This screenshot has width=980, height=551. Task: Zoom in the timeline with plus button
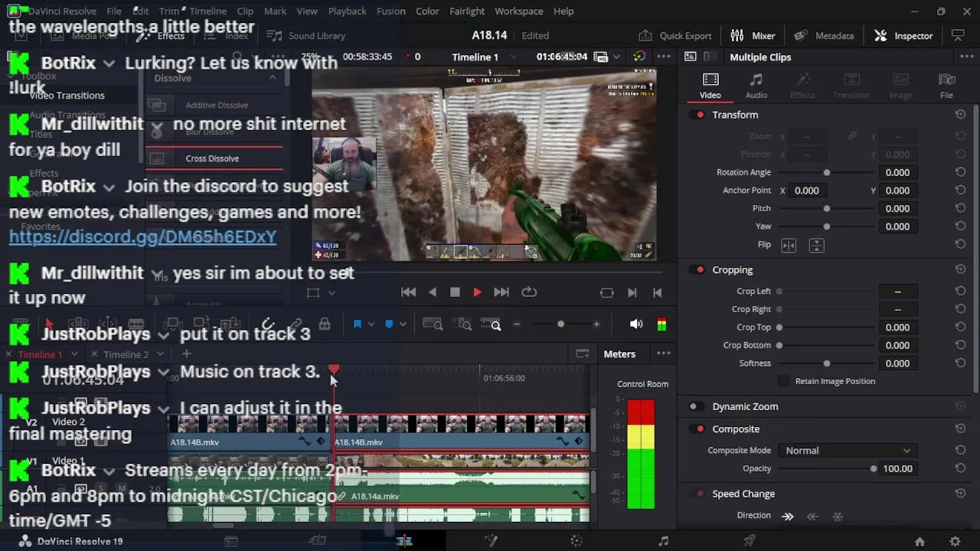pyautogui.click(x=596, y=324)
